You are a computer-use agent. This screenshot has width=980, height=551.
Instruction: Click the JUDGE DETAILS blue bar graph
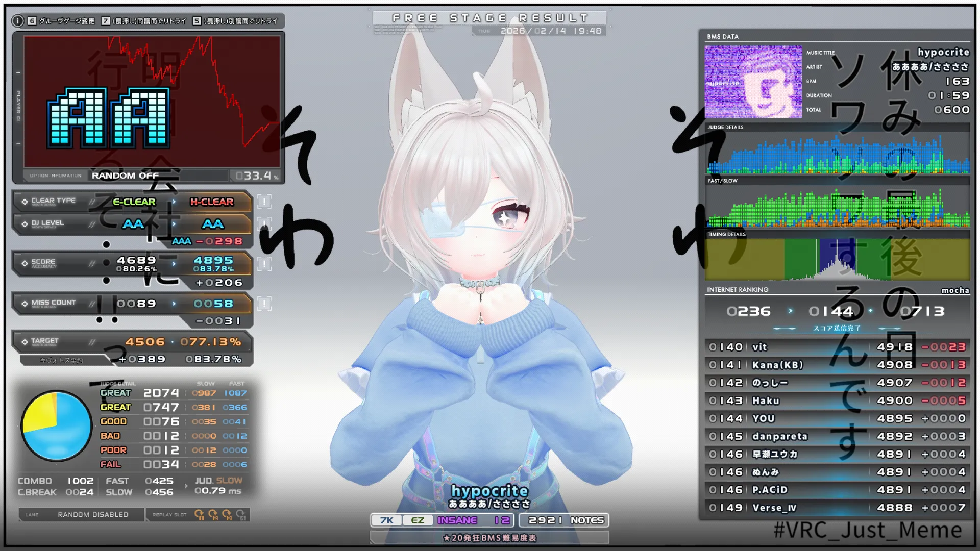coord(837,153)
